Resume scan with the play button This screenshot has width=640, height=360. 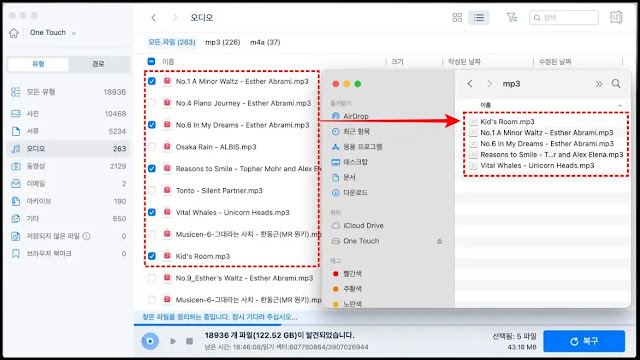coord(173,341)
